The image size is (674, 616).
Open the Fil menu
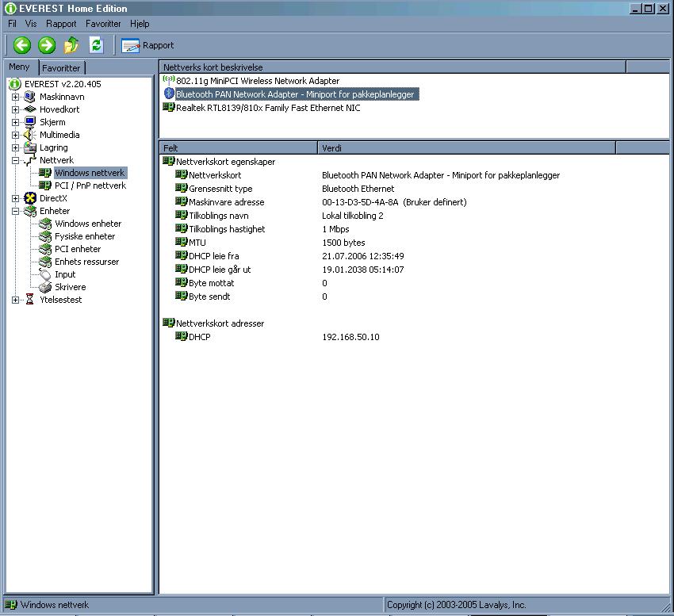[12, 24]
